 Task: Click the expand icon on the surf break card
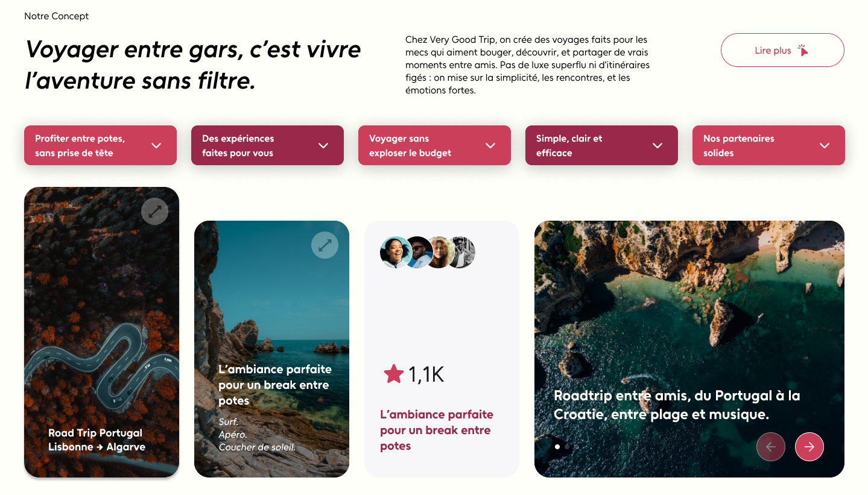point(325,245)
